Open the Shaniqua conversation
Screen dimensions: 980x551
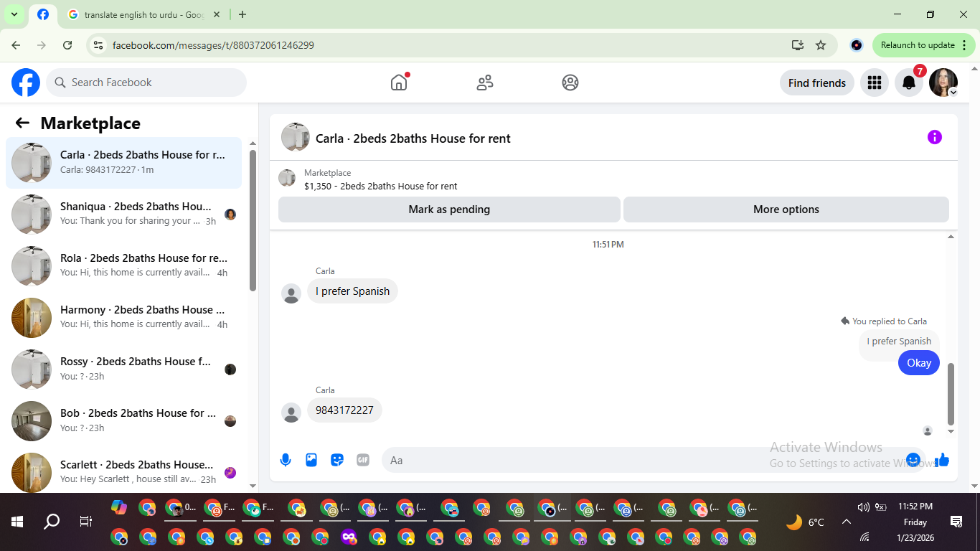pyautogui.click(x=124, y=215)
